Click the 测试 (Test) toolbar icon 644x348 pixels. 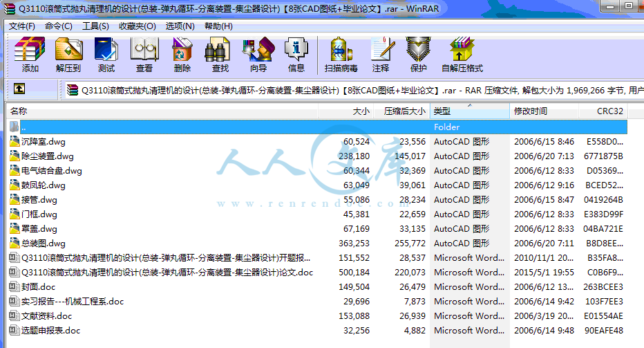(x=106, y=54)
